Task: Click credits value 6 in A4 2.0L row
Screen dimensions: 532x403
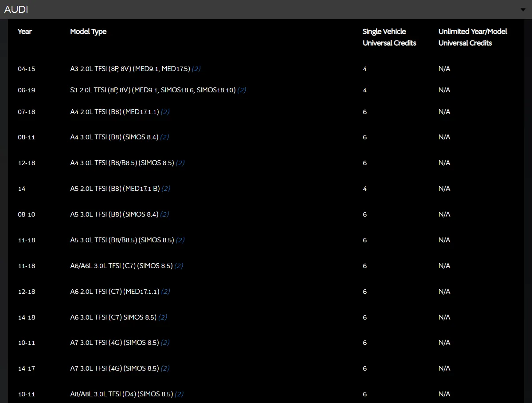Action: pyautogui.click(x=365, y=112)
